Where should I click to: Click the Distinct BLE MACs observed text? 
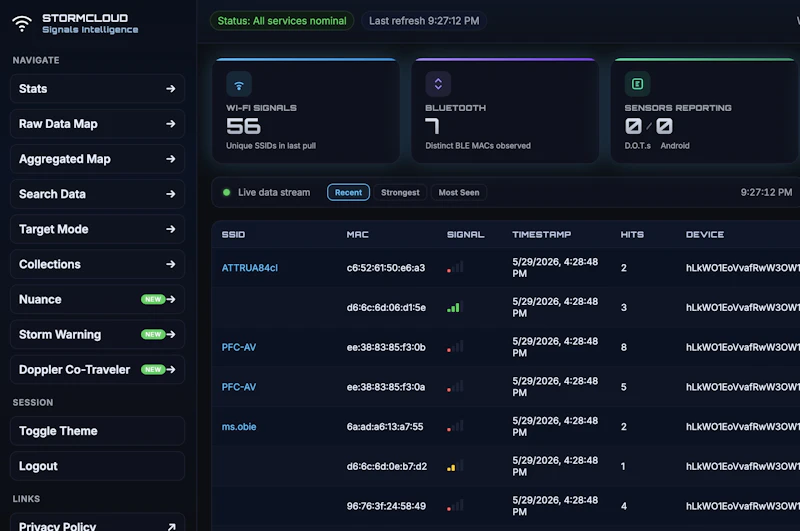[x=478, y=146]
